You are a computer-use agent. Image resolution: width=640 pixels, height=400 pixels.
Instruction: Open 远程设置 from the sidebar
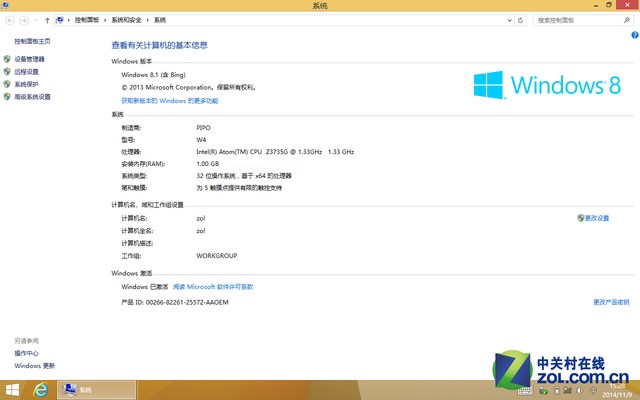coord(26,72)
